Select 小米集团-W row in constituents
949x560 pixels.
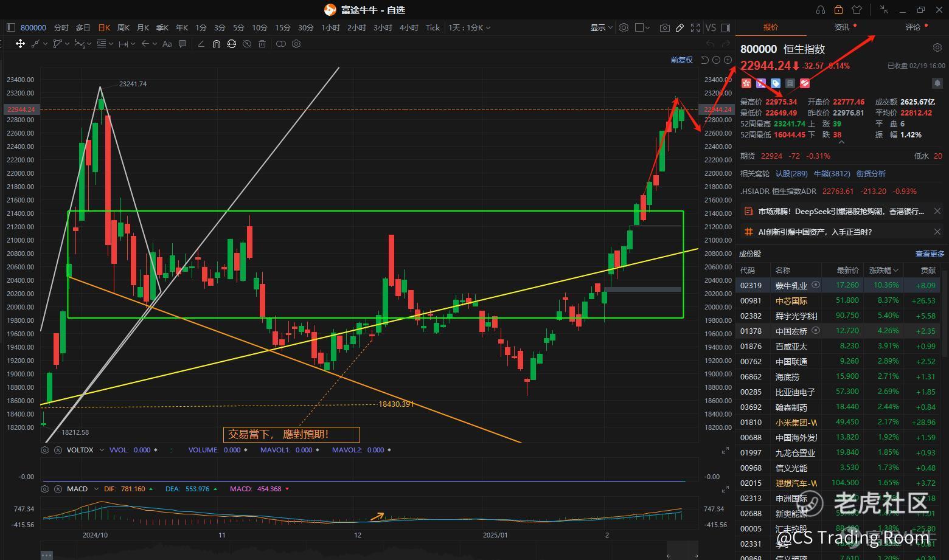click(838, 422)
